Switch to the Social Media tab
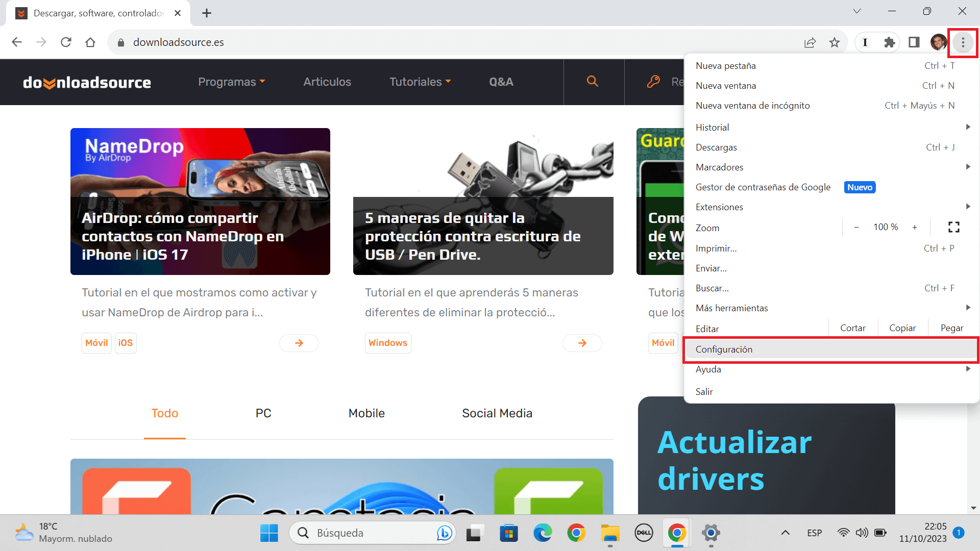Viewport: 980px width, 551px height. [497, 413]
